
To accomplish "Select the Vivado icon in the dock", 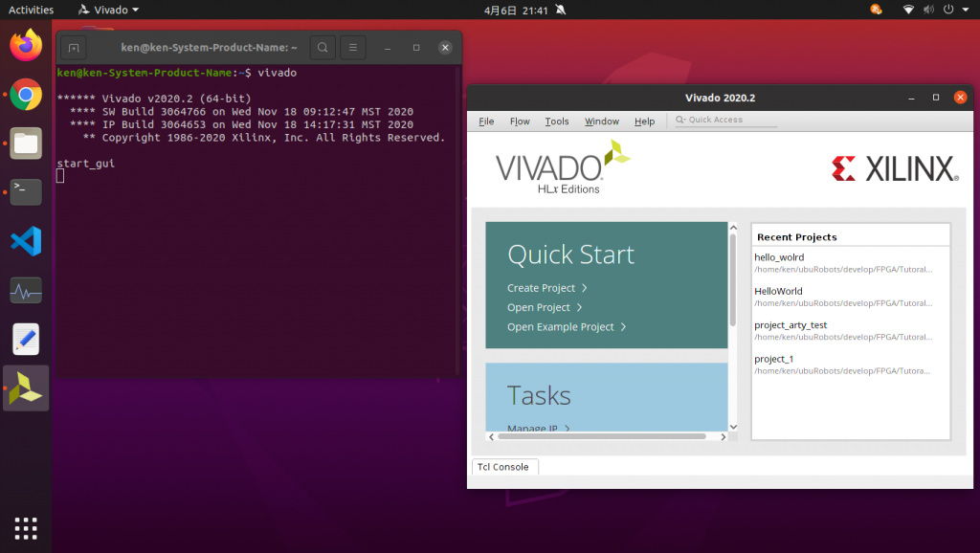I will pyautogui.click(x=26, y=388).
